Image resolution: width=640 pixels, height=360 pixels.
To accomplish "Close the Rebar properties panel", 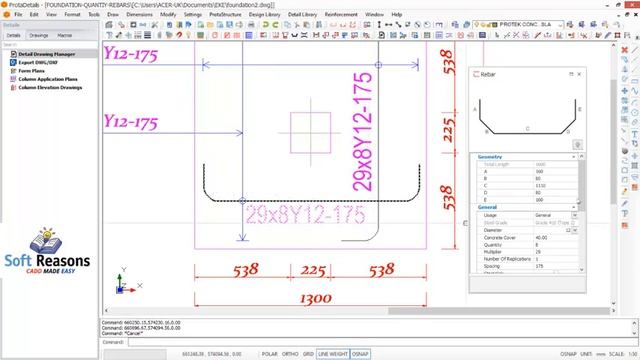I will pyautogui.click(x=579, y=74).
